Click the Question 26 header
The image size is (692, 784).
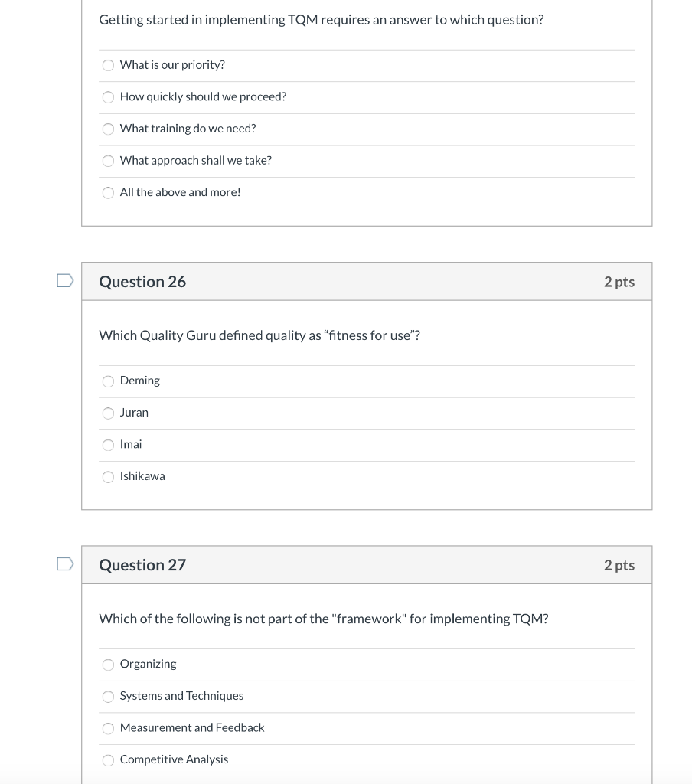(x=142, y=281)
